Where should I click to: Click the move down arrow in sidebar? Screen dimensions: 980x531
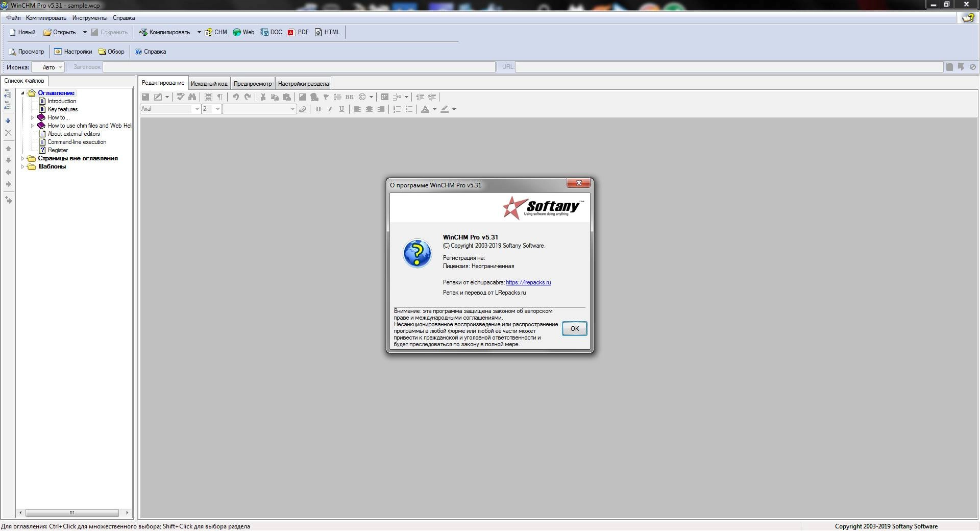[8, 160]
